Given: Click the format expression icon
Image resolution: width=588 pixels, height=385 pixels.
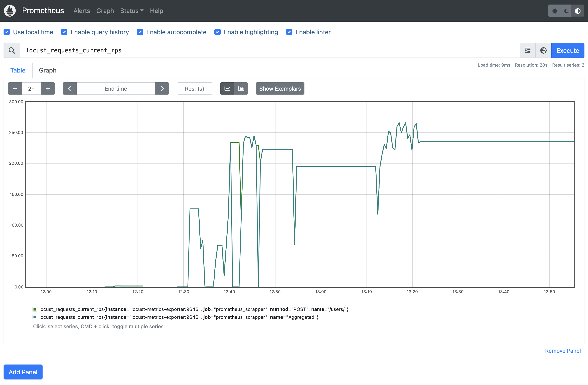Looking at the screenshot, I should pos(528,50).
